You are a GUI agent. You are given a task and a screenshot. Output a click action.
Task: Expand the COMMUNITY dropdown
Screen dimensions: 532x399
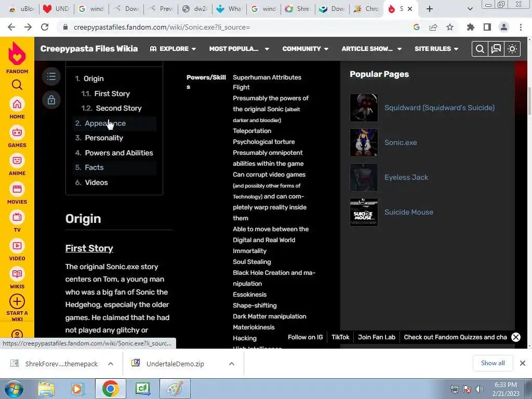pyautogui.click(x=305, y=49)
